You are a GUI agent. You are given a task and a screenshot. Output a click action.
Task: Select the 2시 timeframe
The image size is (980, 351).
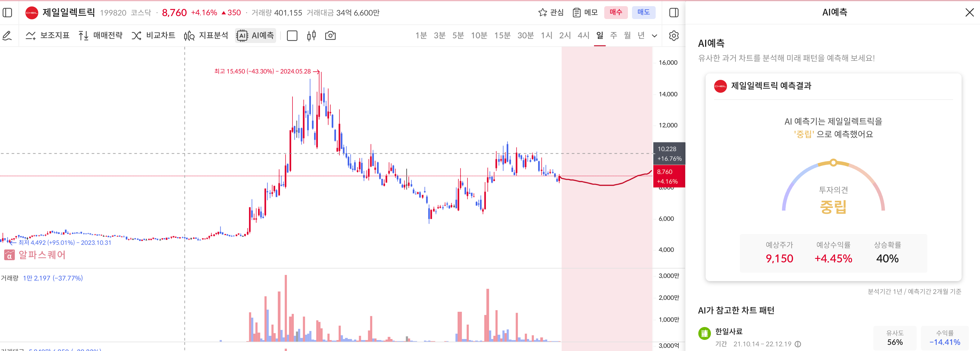565,35
